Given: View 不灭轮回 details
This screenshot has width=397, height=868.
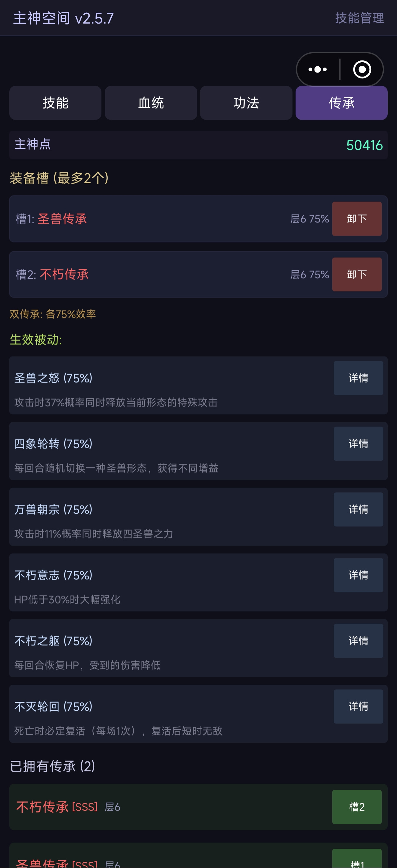Looking at the screenshot, I should click(x=358, y=706).
